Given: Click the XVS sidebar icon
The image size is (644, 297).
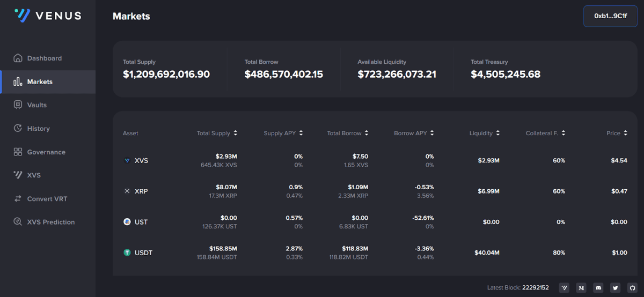Looking at the screenshot, I should [18, 175].
